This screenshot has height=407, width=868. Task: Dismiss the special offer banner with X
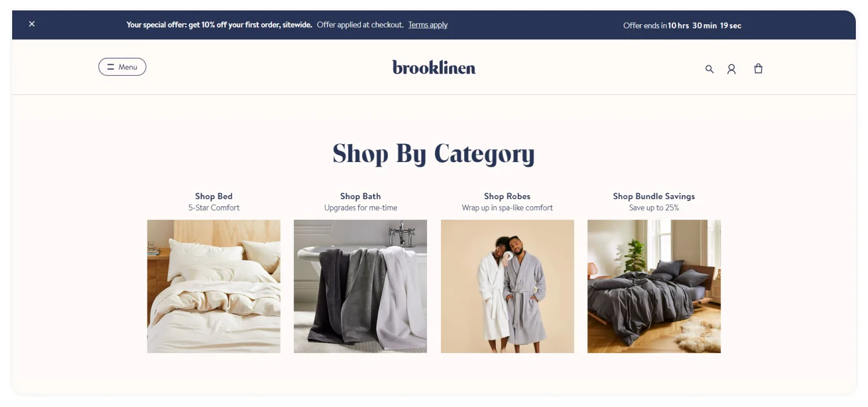32,24
